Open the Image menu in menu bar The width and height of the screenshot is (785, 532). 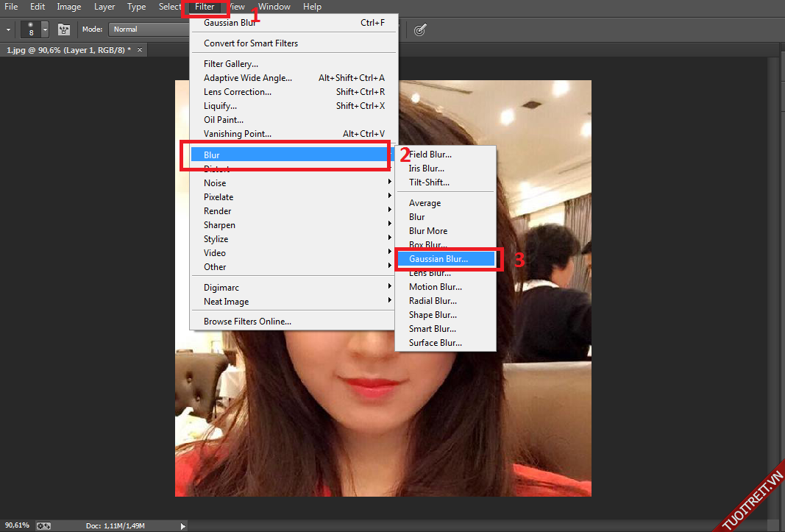click(x=69, y=7)
